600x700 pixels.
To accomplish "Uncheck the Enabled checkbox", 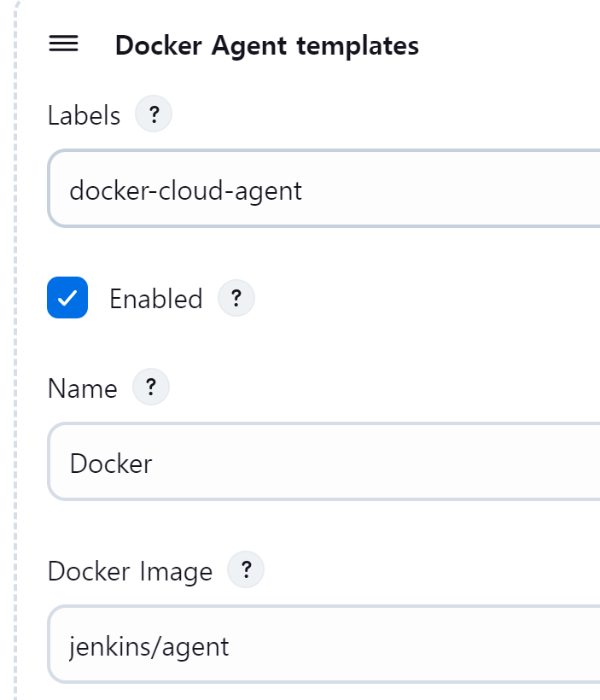I will [x=67, y=297].
